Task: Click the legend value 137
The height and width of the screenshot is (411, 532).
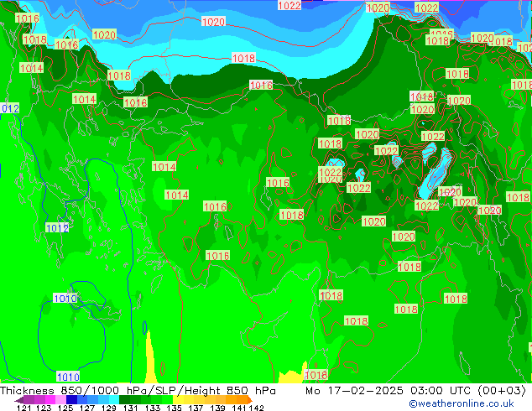Action: click(196, 408)
